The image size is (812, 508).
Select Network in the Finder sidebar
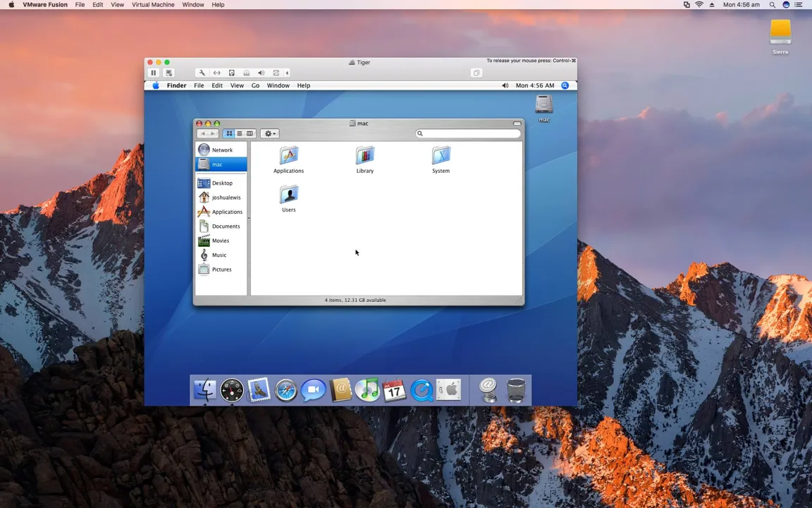tap(221, 150)
